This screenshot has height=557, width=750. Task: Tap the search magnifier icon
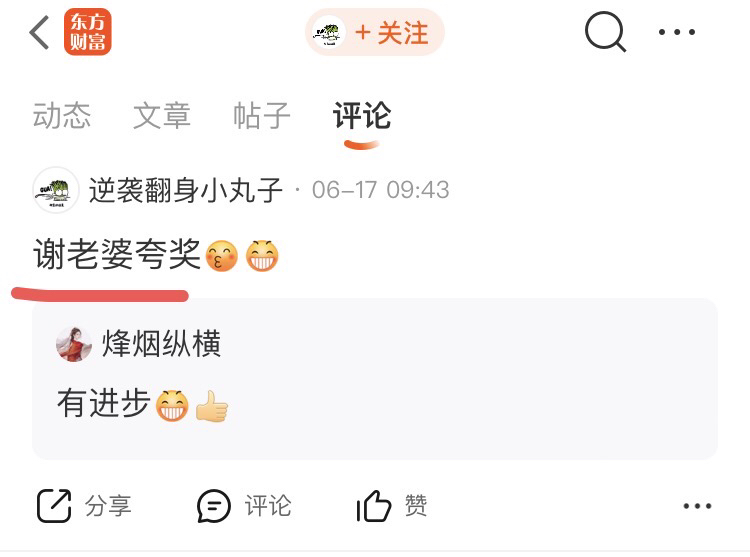pyautogui.click(x=606, y=32)
